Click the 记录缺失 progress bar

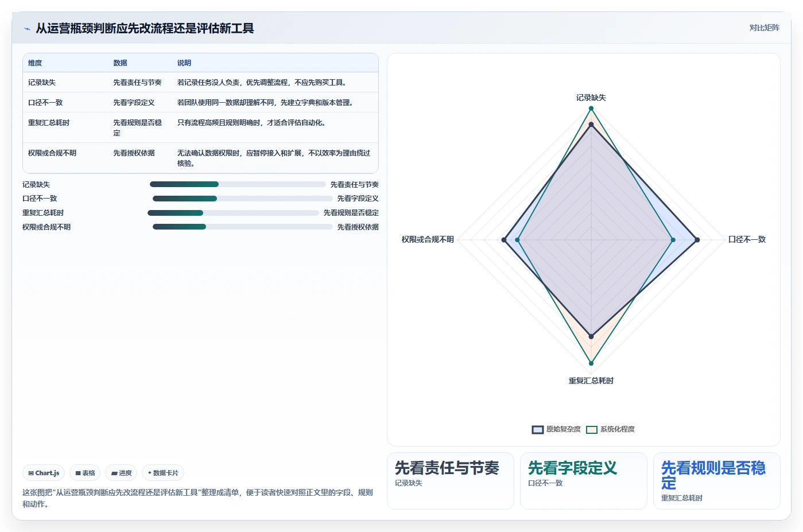[238, 184]
